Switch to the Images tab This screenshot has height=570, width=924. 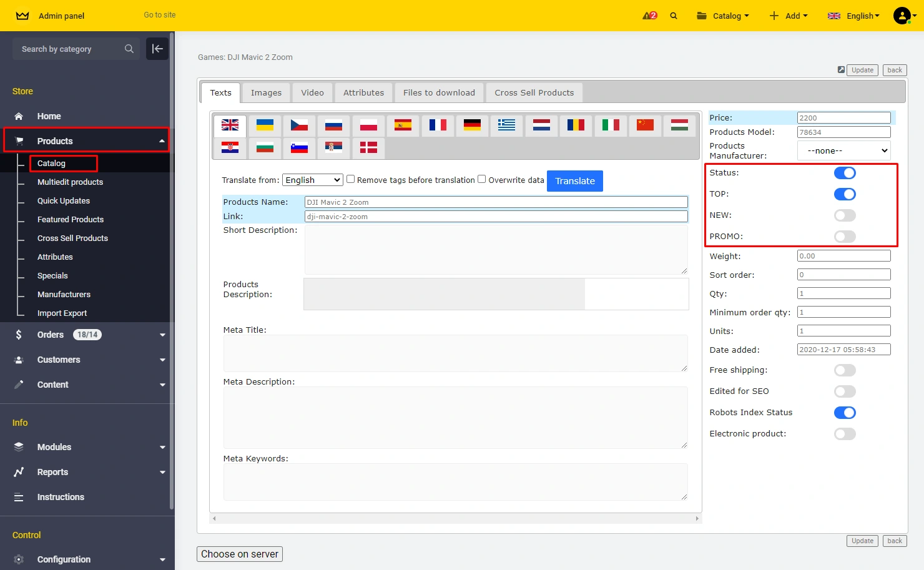[266, 92]
